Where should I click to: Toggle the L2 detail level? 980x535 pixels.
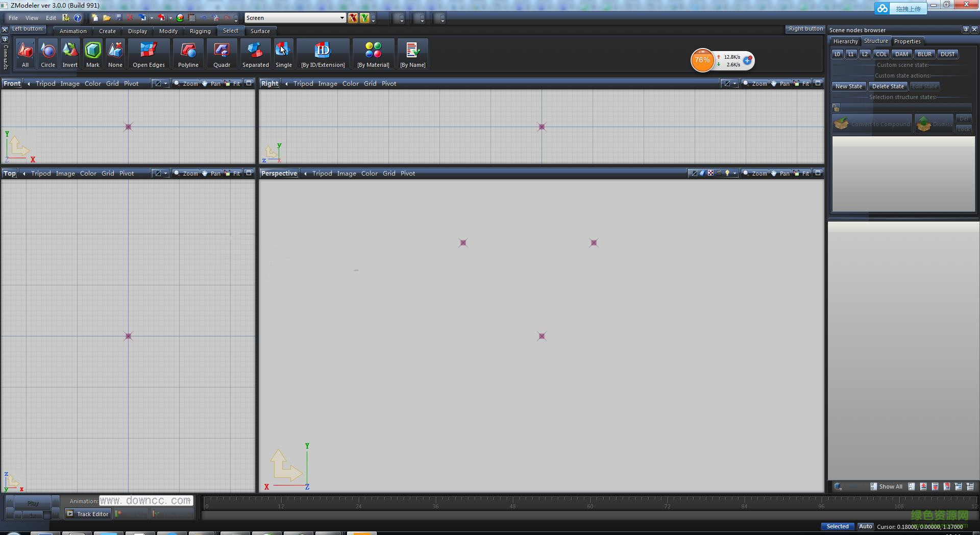(x=865, y=54)
